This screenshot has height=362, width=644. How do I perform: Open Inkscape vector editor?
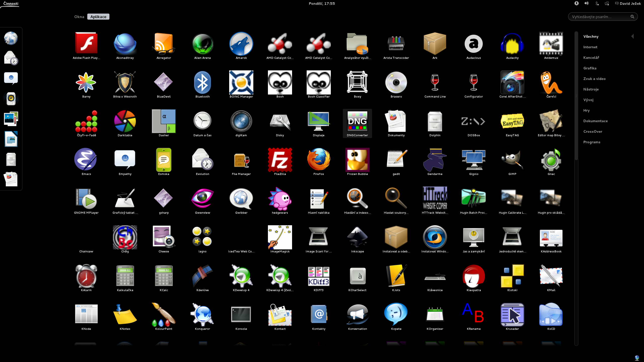357,239
